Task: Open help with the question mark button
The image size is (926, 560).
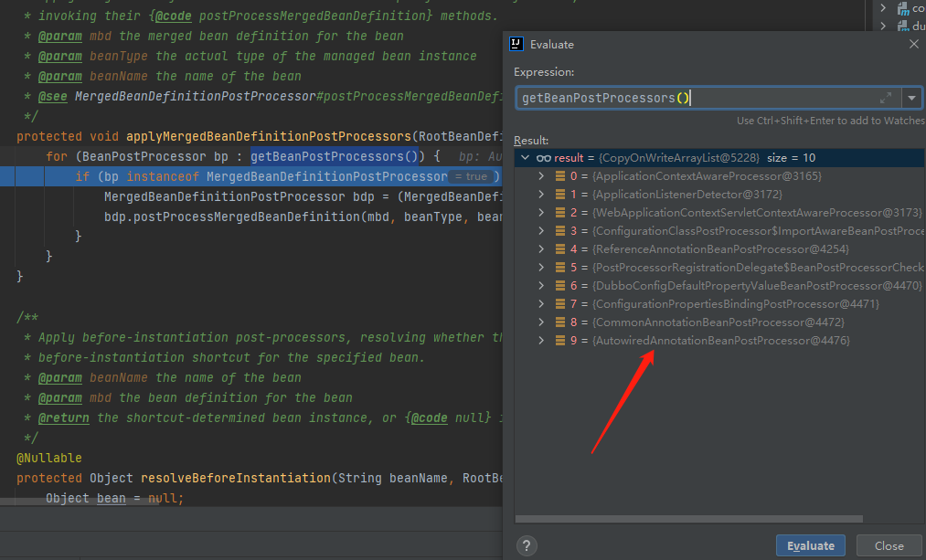Action: pyautogui.click(x=527, y=545)
